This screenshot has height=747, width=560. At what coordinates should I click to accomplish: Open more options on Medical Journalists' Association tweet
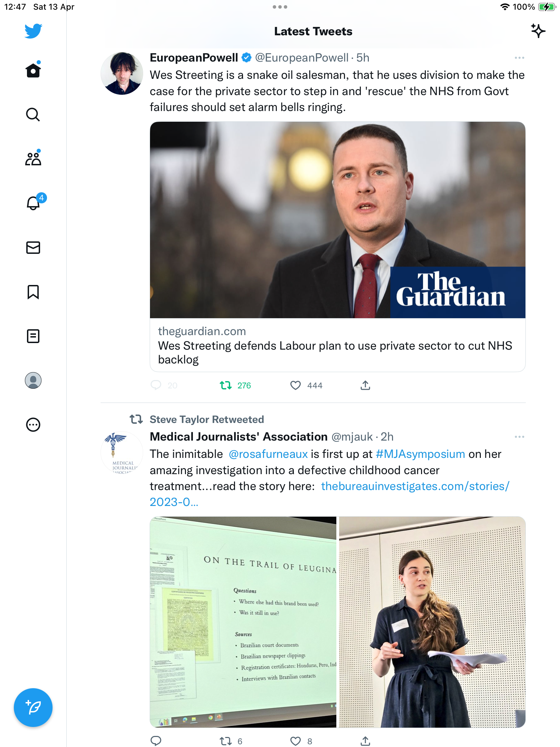519,437
